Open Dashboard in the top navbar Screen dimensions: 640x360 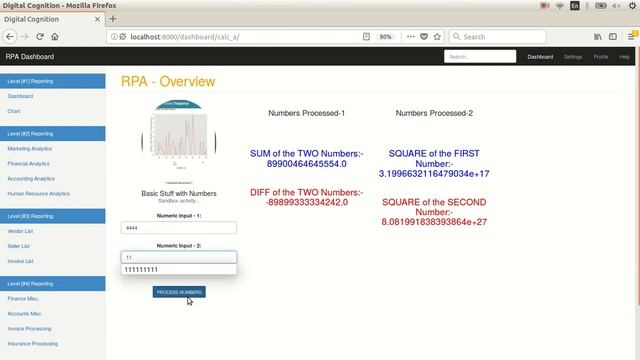pyautogui.click(x=540, y=57)
